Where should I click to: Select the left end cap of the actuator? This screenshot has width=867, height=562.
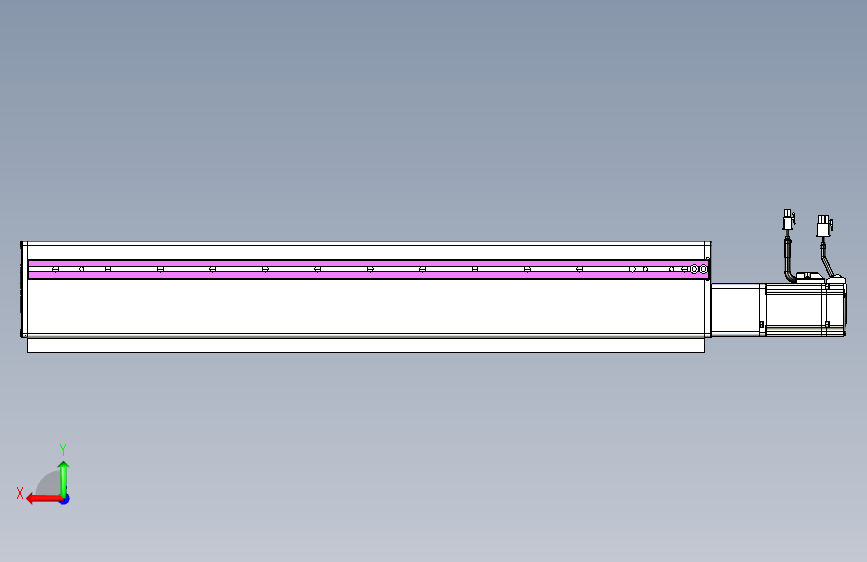click(x=24, y=289)
